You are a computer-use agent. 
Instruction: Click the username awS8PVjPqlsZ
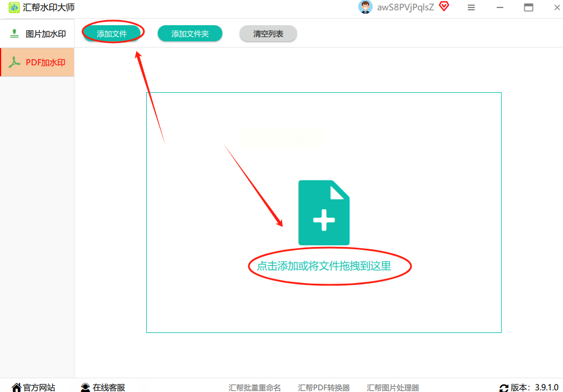[405, 7]
